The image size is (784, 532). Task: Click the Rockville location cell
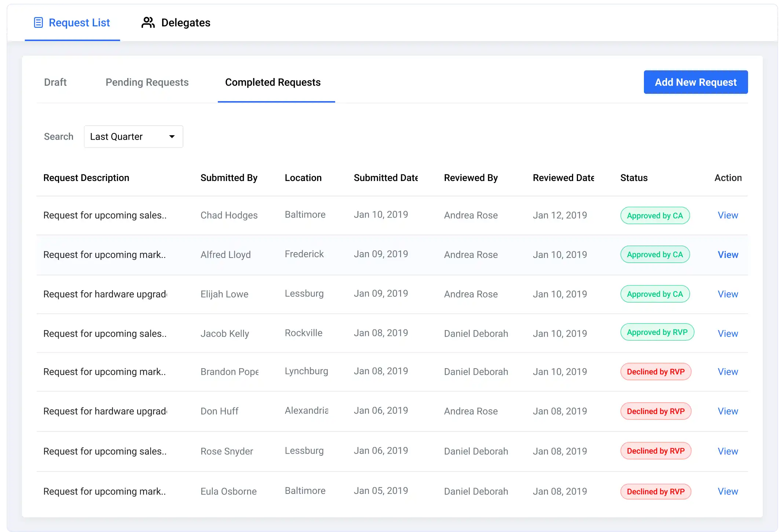coord(304,333)
